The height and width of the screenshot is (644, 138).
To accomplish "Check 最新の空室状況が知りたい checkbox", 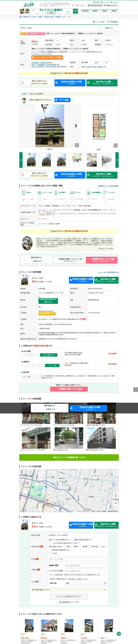I will tap(72, 540).
